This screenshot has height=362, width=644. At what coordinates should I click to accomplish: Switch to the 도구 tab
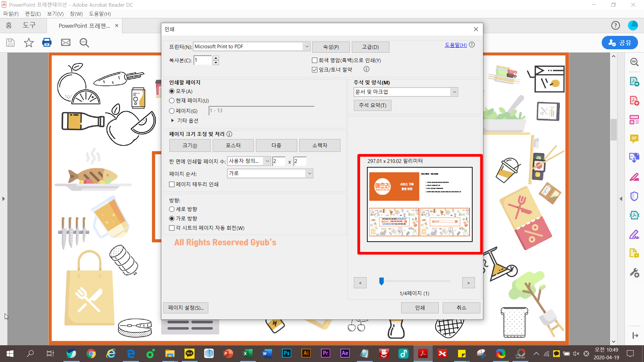29,25
